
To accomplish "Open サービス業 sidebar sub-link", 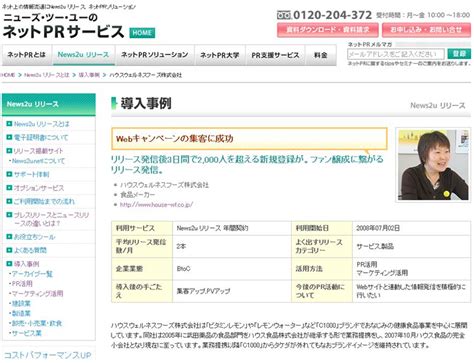I will (26, 333).
